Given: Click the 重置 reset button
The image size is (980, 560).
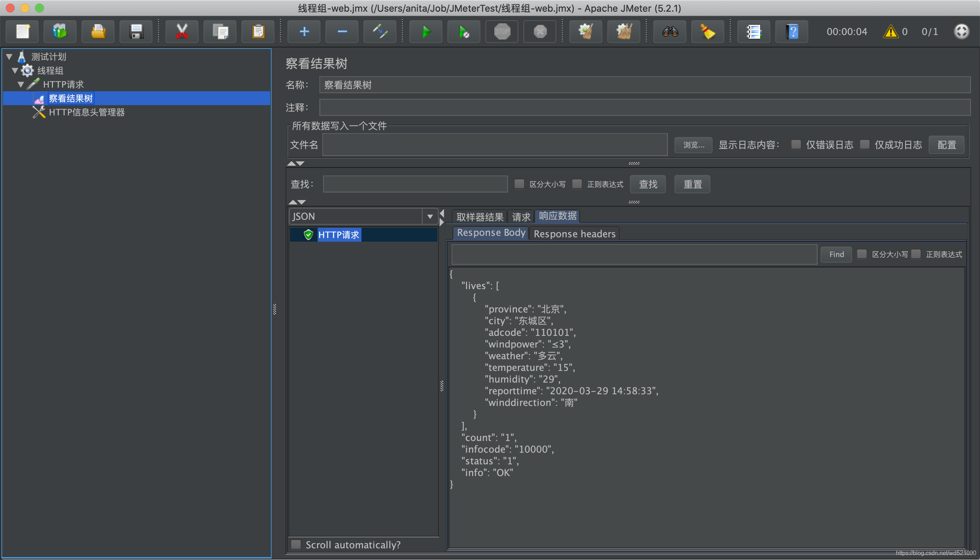Looking at the screenshot, I should [692, 184].
